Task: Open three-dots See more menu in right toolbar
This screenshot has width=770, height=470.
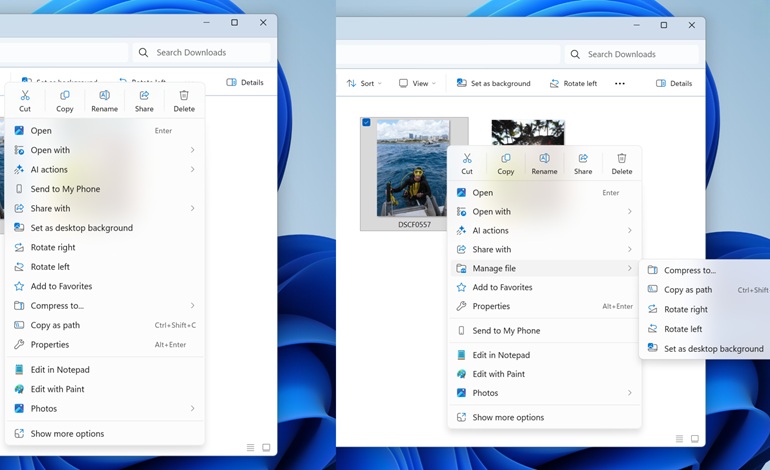Action: click(620, 83)
